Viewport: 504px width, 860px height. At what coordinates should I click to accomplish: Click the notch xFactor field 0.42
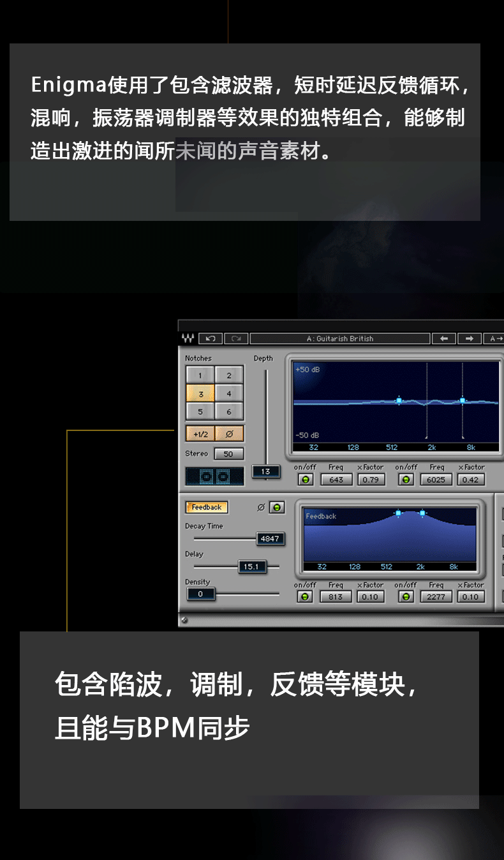click(x=471, y=479)
